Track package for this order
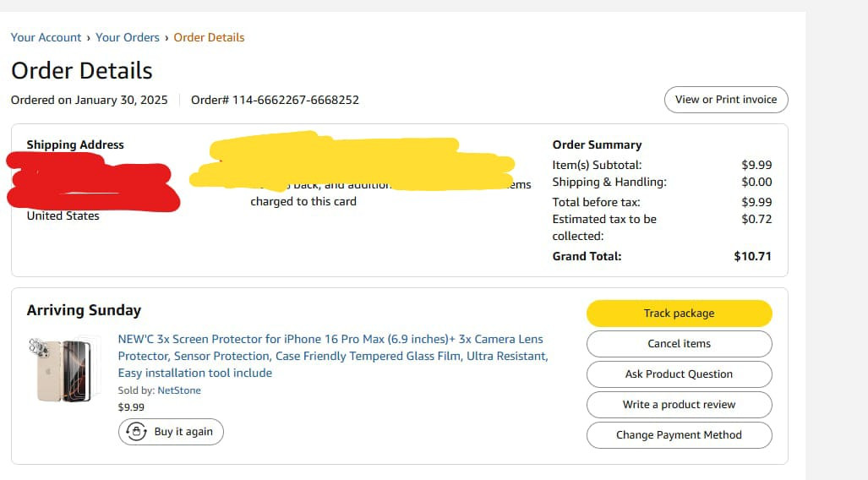This screenshot has height=480, width=868. click(x=679, y=314)
